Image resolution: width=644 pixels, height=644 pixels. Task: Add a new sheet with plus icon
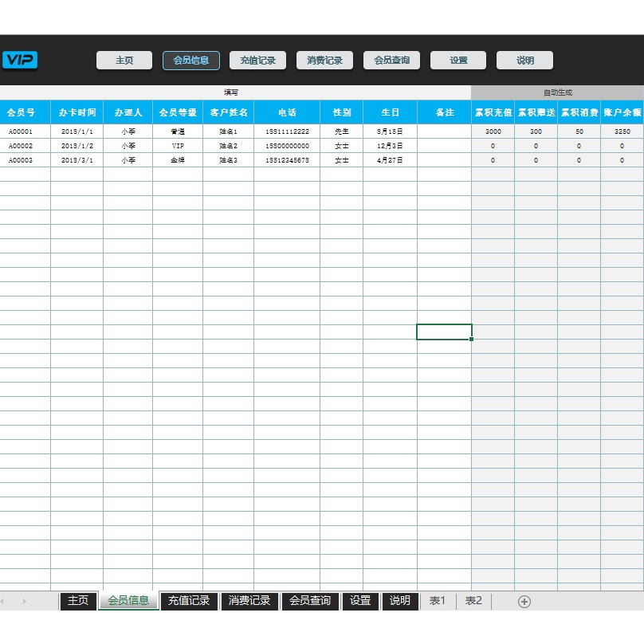click(x=524, y=602)
